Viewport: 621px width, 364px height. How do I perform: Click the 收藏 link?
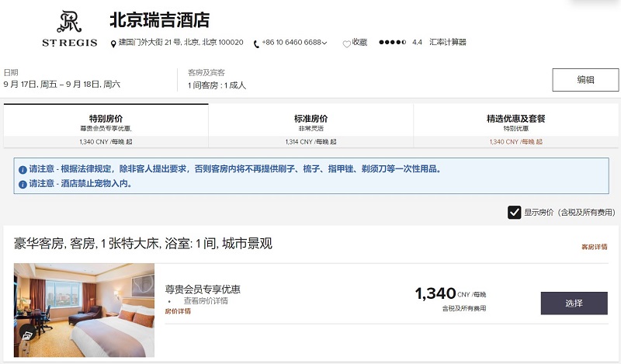(x=359, y=42)
